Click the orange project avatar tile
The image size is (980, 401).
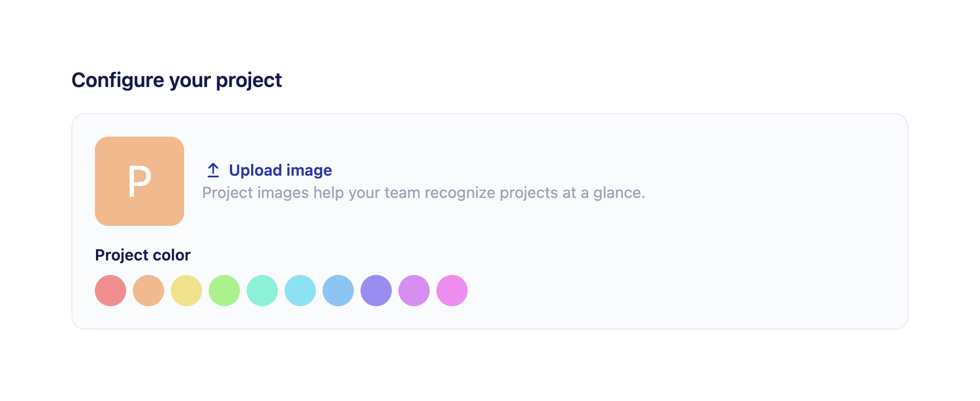tap(140, 181)
